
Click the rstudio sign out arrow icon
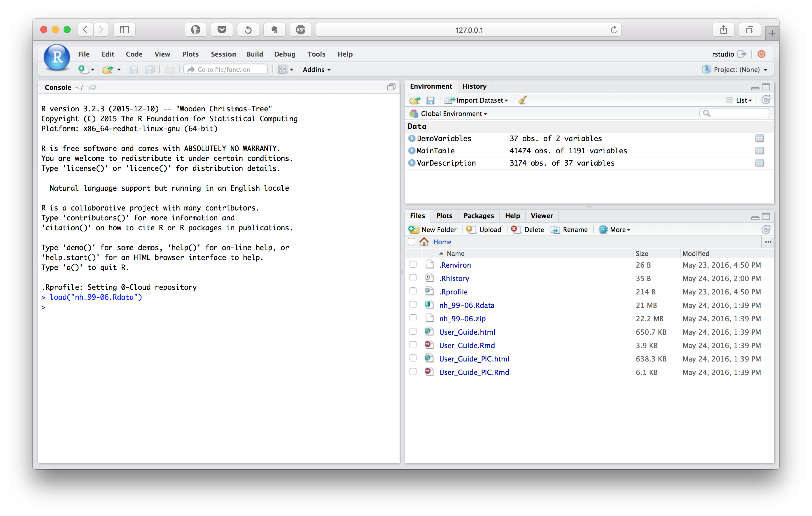point(742,54)
